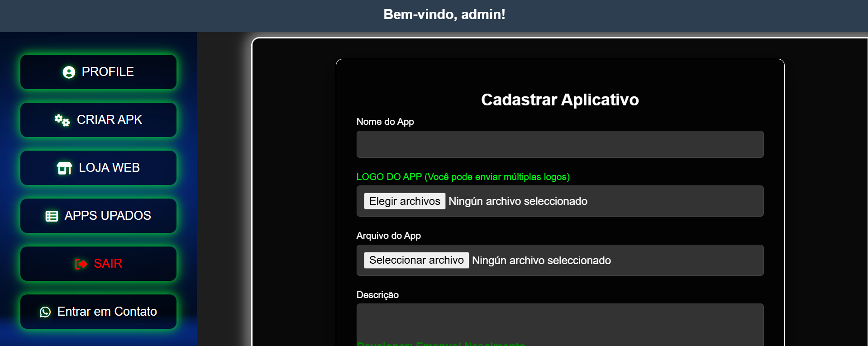The width and height of the screenshot is (868, 346).
Task: Click the gears icon next to CRIAR APK
Action: tap(62, 120)
